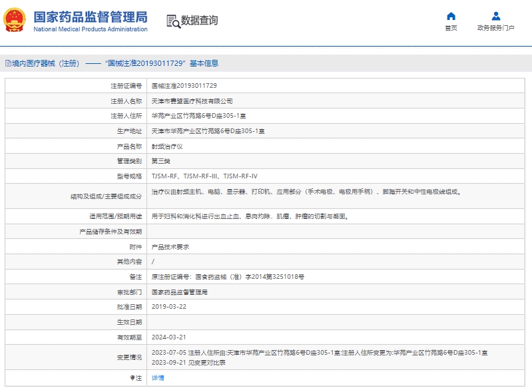Click the 境内医疗器械（注册） breadcrumb link
This screenshot has width=532, height=392.
point(45,63)
